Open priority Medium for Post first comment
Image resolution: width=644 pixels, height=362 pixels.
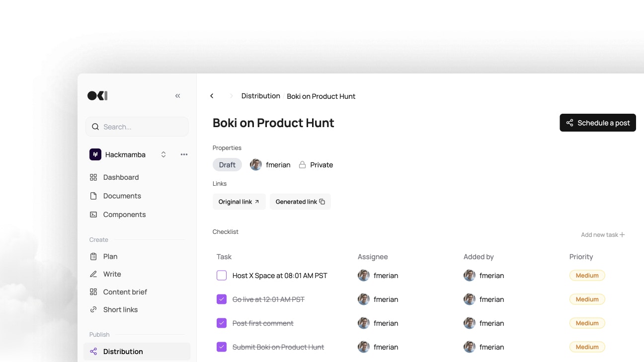[587, 323]
